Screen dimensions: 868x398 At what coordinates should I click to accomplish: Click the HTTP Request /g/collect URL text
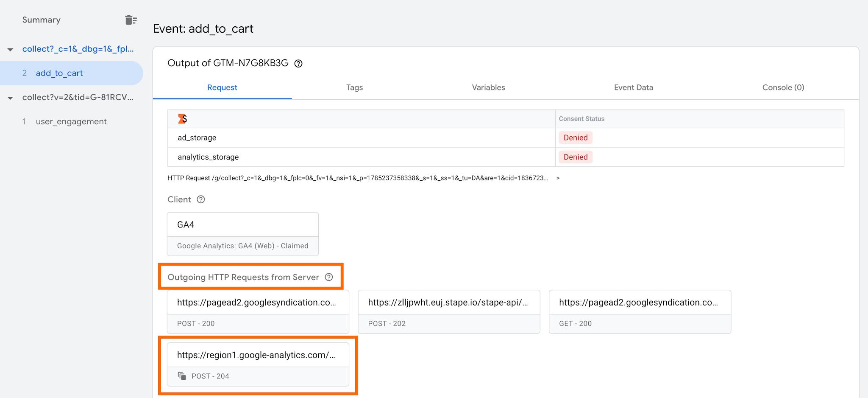358,178
